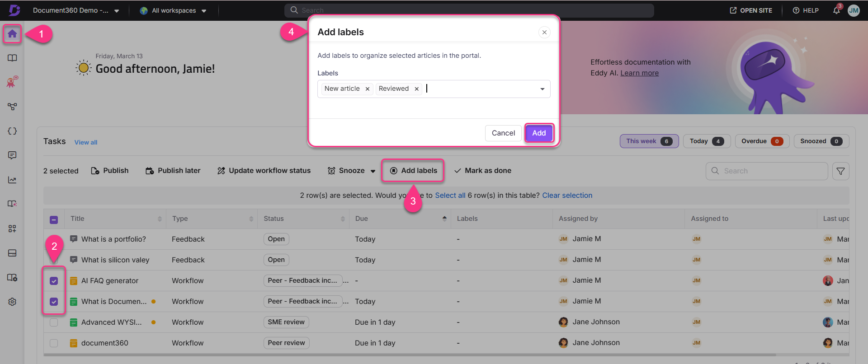868x364 pixels.
Task: Expand the Labels dropdown arrow
Action: pyautogui.click(x=542, y=89)
